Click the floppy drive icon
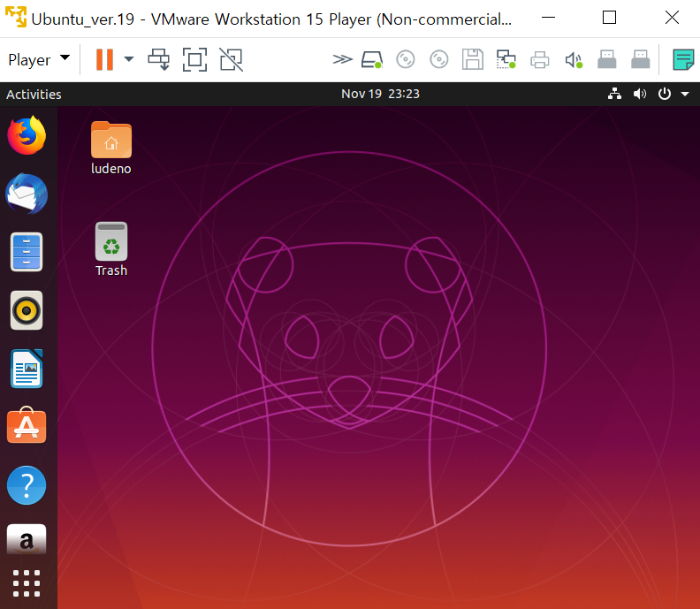The height and width of the screenshot is (609, 700). pos(473,59)
